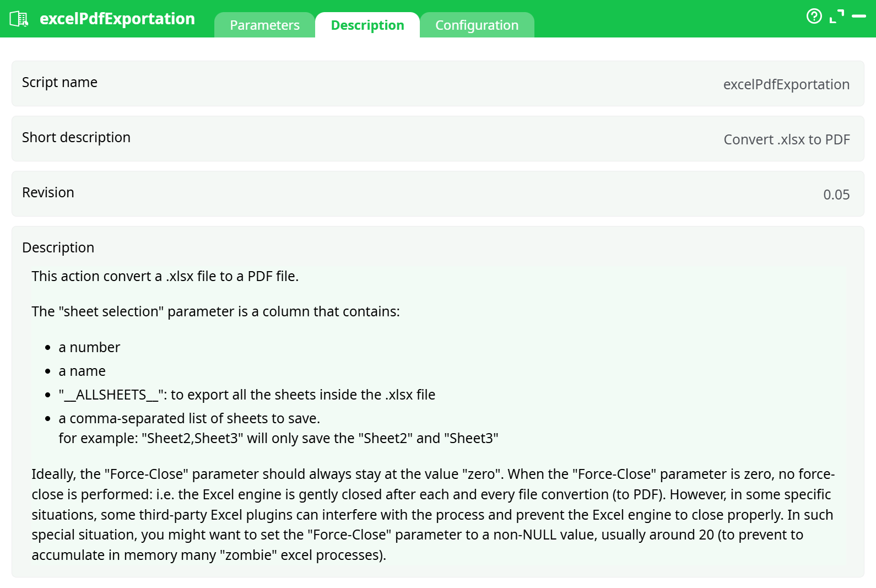Select the __ALLSHEETS__ bullet point text
Image resolution: width=876 pixels, height=588 pixels.
pyautogui.click(x=246, y=395)
